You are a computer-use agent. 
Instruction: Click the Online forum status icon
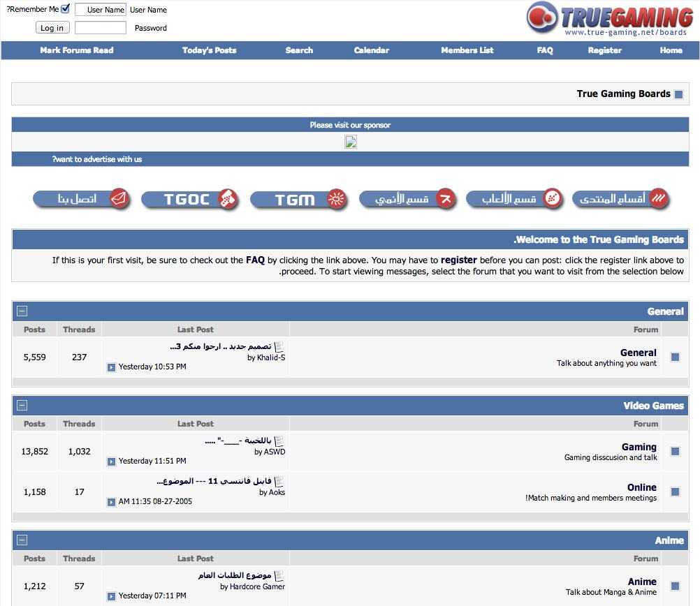675,492
